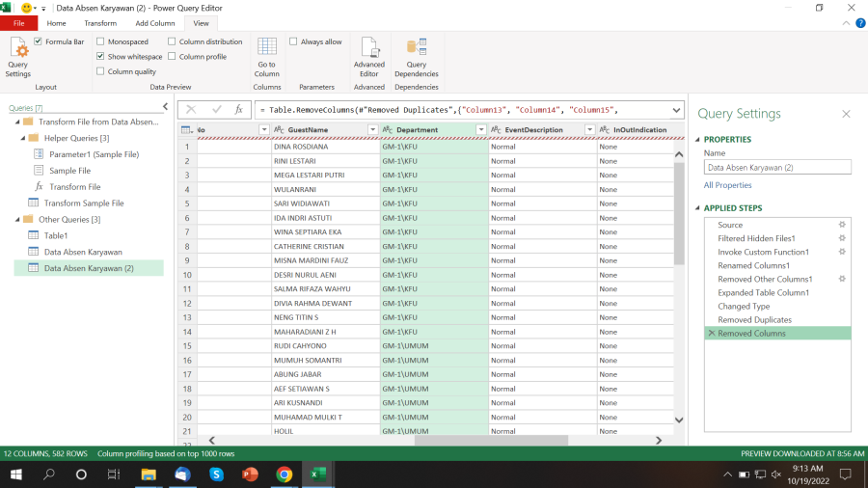This screenshot has height=488, width=868.
Task: Click the vertical scrollbar thumb
Action: [x=679, y=213]
